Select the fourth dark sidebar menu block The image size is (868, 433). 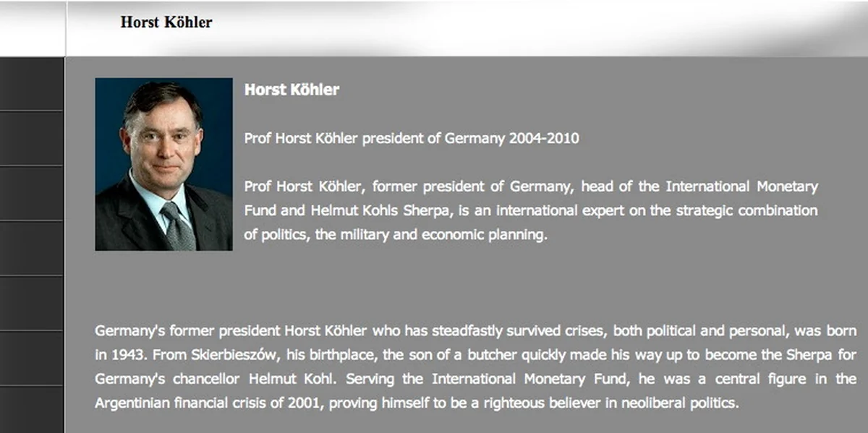32,249
